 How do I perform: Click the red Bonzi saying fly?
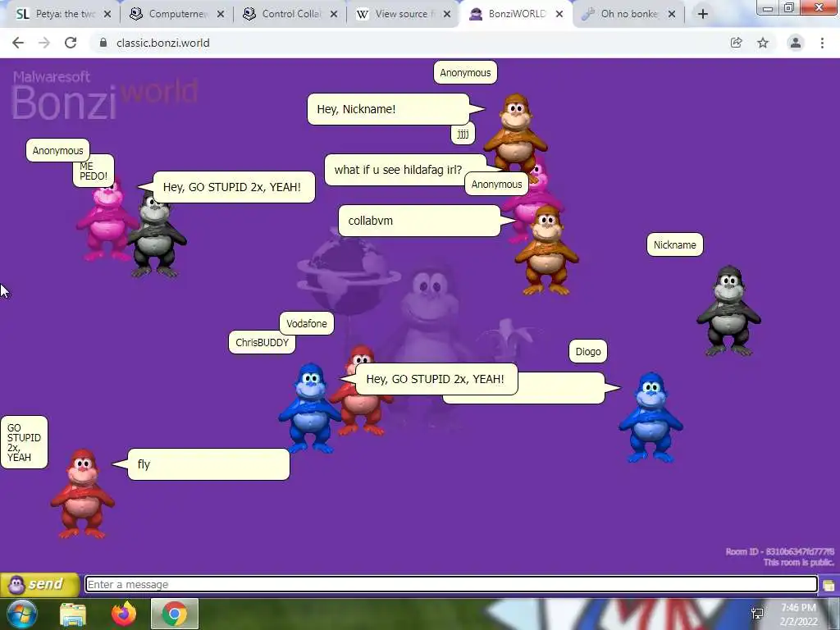point(83,494)
